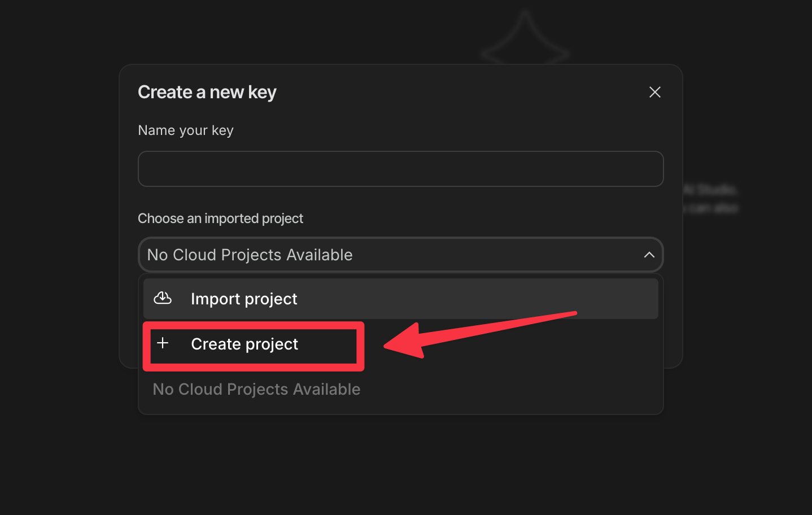The width and height of the screenshot is (812, 515).
Task: Click the greyed No Cloud Projects Available list entry
Action: (256, 389)
